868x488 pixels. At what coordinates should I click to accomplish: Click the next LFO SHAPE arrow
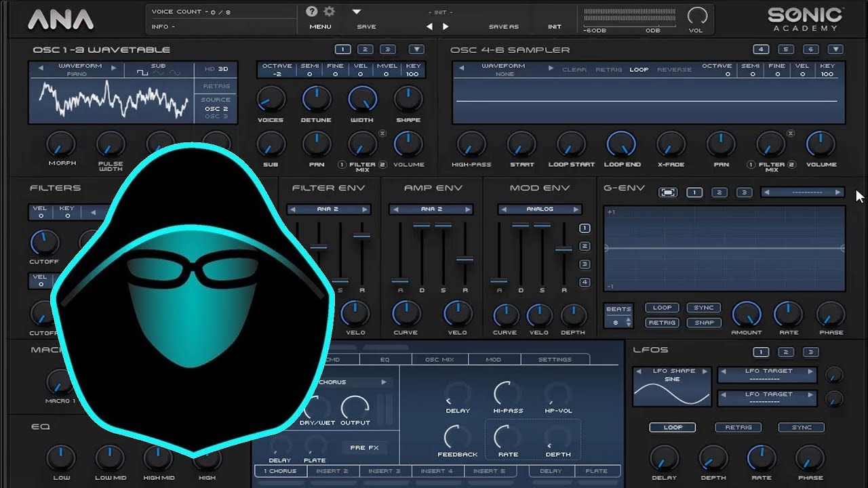[x=705, y=371]
